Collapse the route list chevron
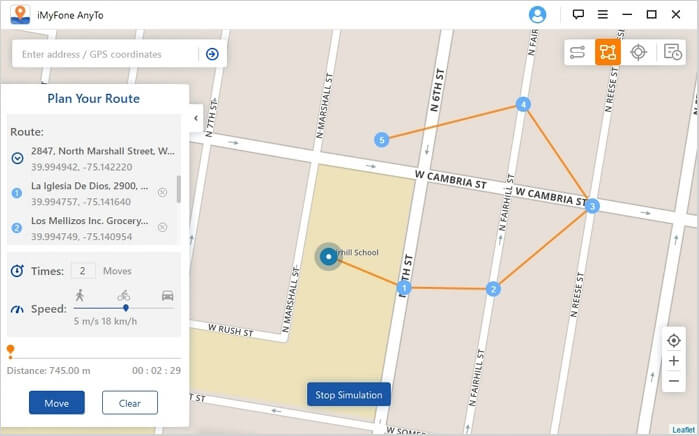Viewport: 699px width, 436px height. tap(17, 157)
